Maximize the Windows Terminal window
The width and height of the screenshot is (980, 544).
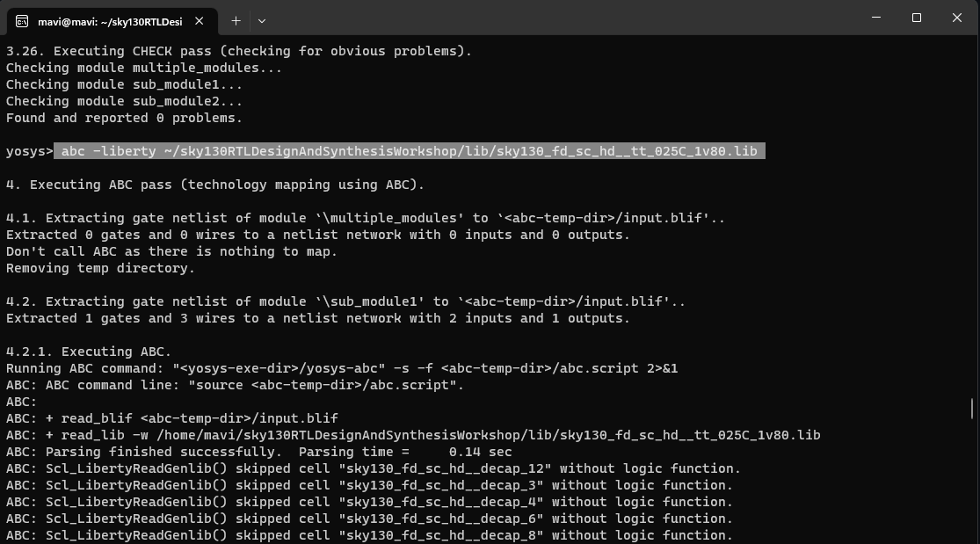point(916,18)
